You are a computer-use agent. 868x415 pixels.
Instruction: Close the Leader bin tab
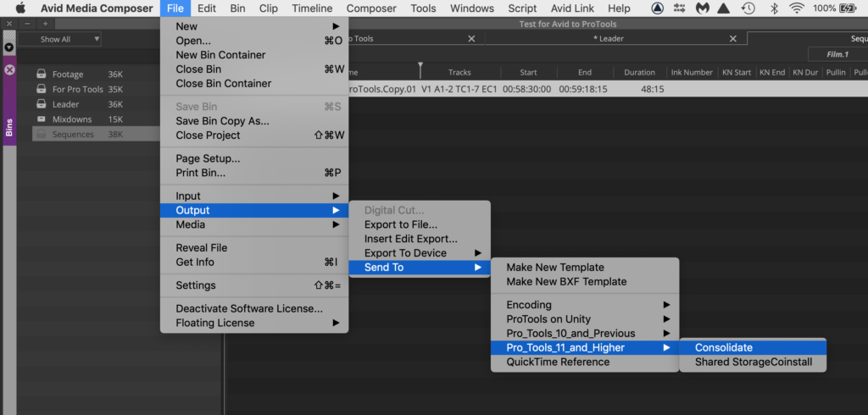click(x=733, y=39)
